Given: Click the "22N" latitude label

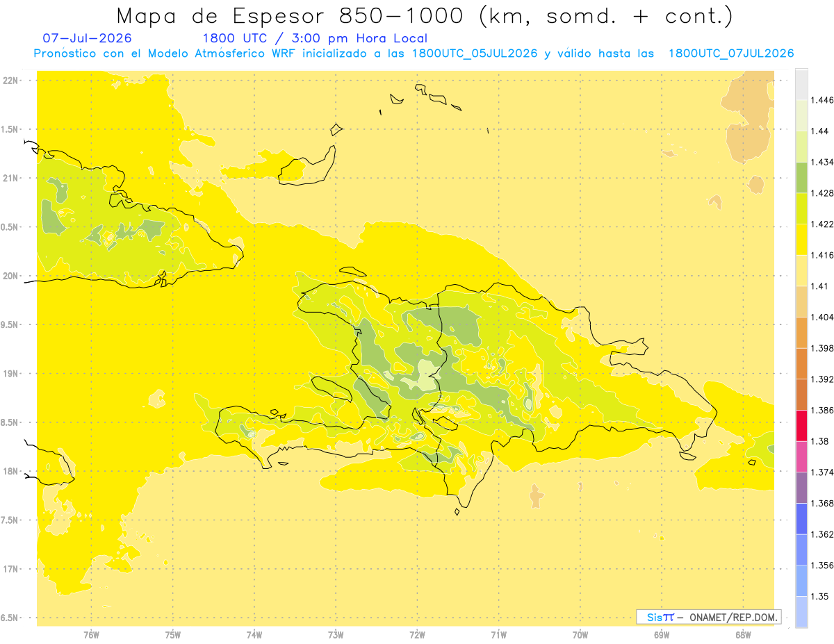Looking at the screenshot, I should point(11,81).
